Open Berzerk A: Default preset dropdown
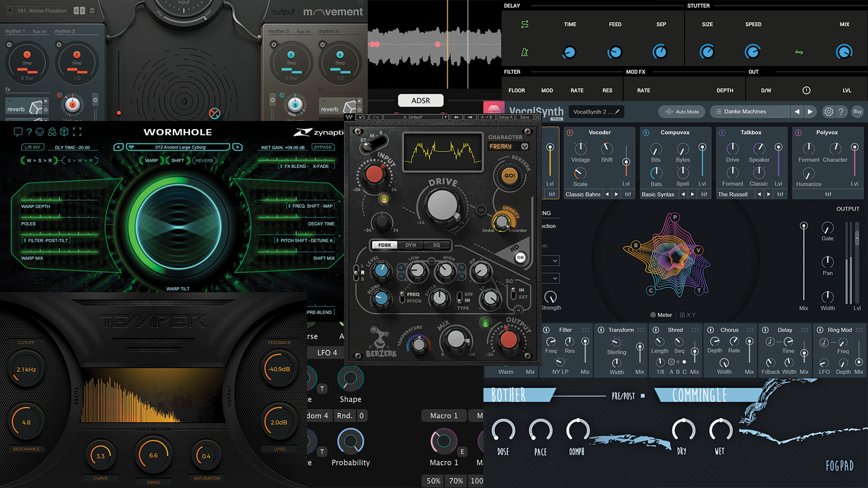 417,117
